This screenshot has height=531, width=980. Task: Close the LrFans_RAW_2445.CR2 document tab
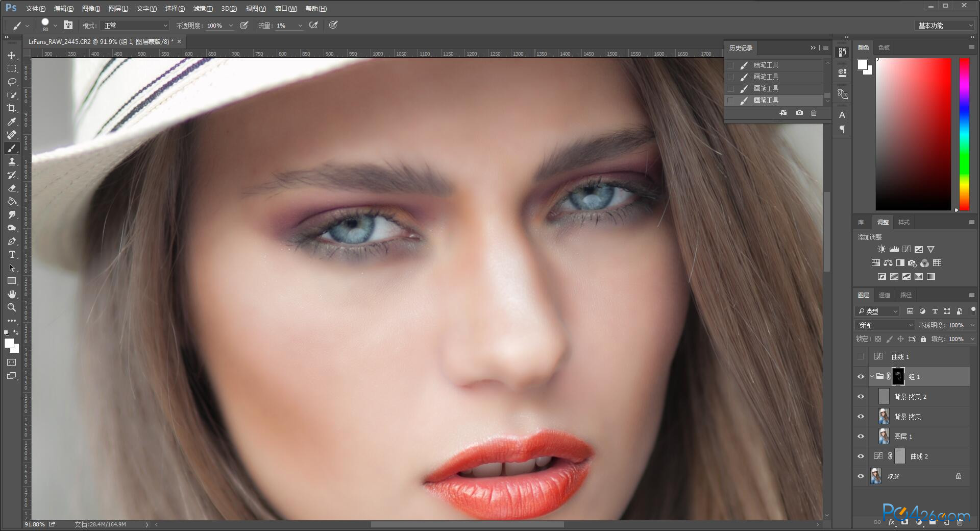tap(179, 41)
